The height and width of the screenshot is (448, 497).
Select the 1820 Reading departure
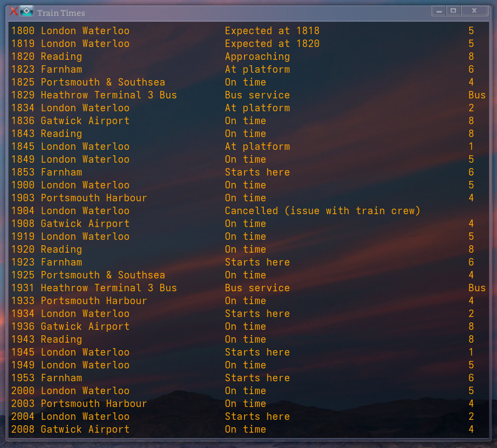[248, 56]
